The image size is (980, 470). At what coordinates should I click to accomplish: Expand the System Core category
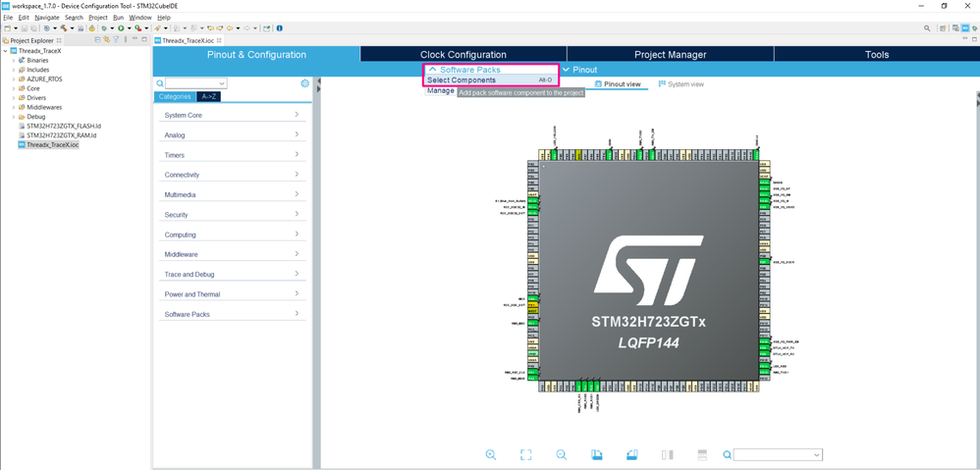[297, 115]
